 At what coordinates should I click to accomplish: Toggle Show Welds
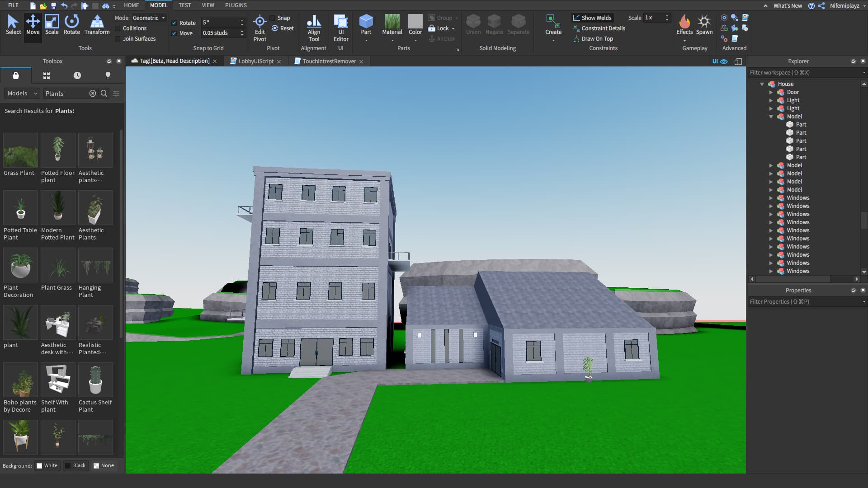593,18
